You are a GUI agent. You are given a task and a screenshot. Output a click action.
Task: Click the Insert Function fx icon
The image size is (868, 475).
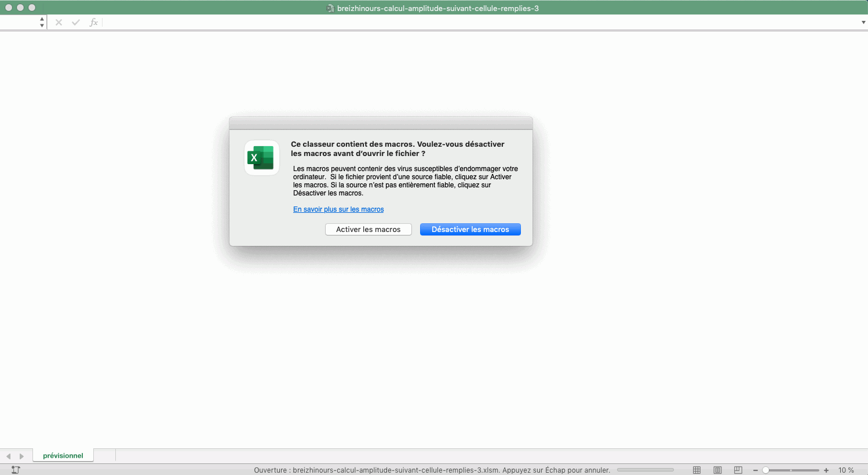(94, 23)
